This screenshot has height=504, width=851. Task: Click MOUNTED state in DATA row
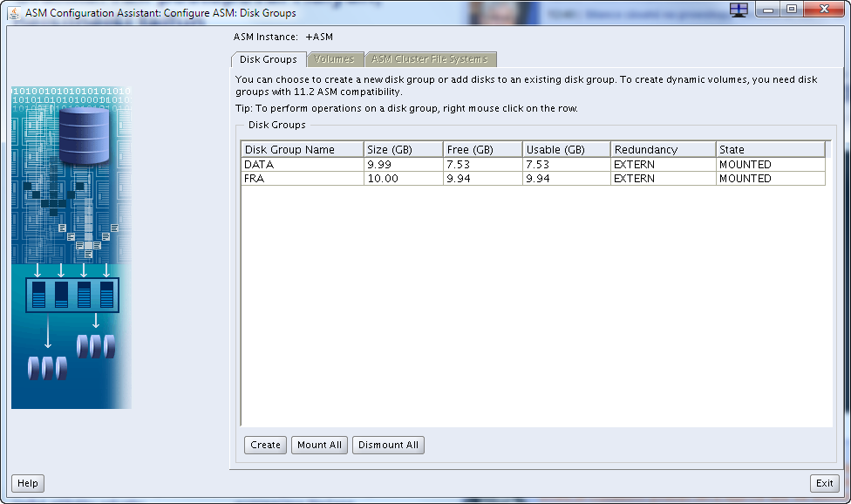click(x=771, y=165)
